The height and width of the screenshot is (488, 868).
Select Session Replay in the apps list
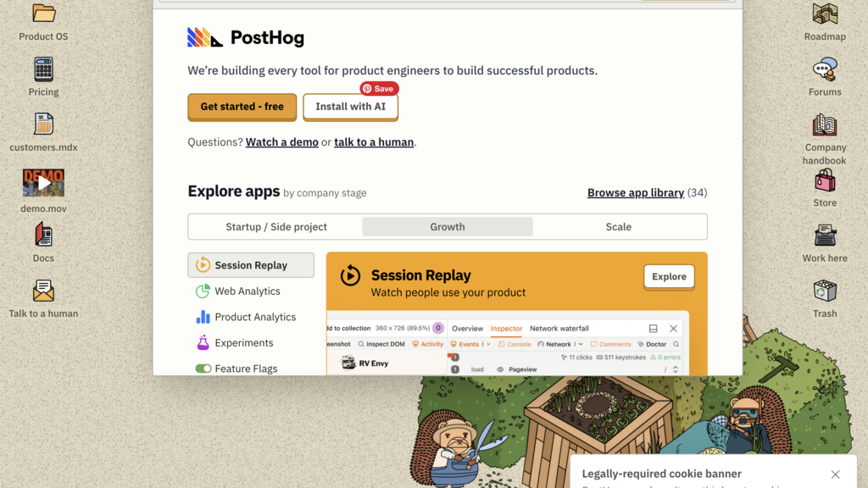(251, 265)
